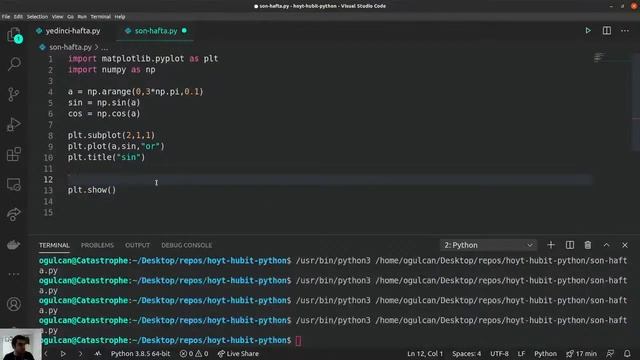Viewport: 640px width, 360px height.
Task: Start Live Share from status bar
Action: click(x=238, y=353)
